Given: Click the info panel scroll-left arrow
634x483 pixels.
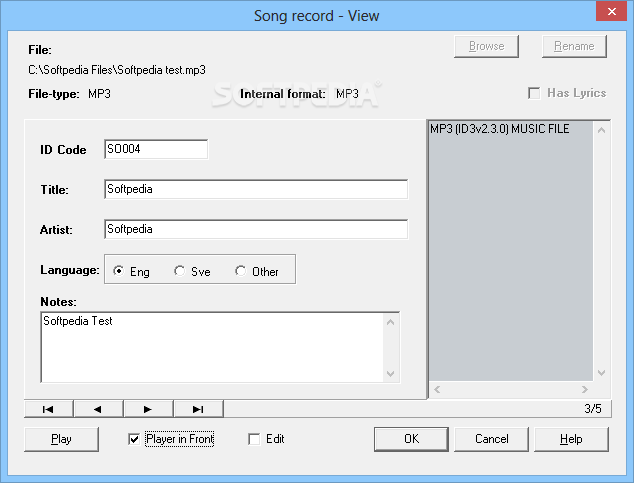Looking at the screenshot, I should (437, 389).
